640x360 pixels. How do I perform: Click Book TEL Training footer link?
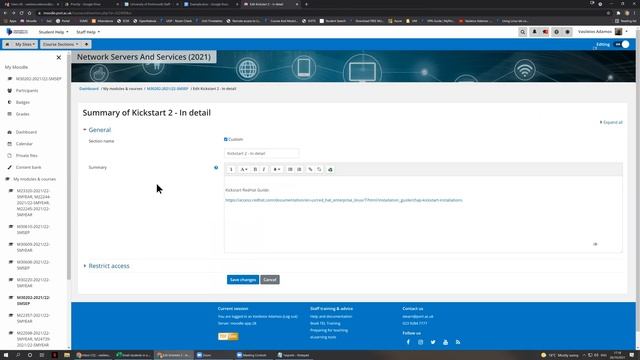(325, 323)
